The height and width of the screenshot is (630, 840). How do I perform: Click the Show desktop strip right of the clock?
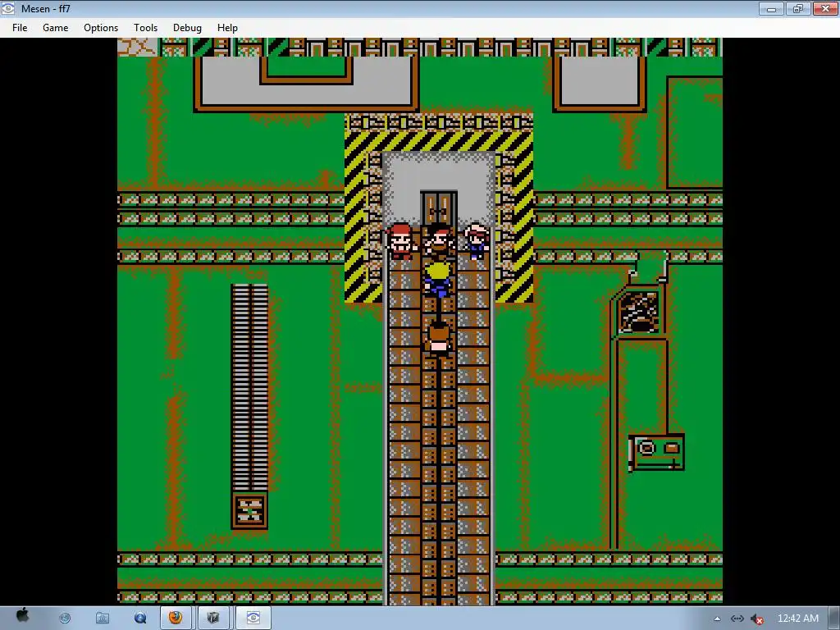(x=834, y=619)
